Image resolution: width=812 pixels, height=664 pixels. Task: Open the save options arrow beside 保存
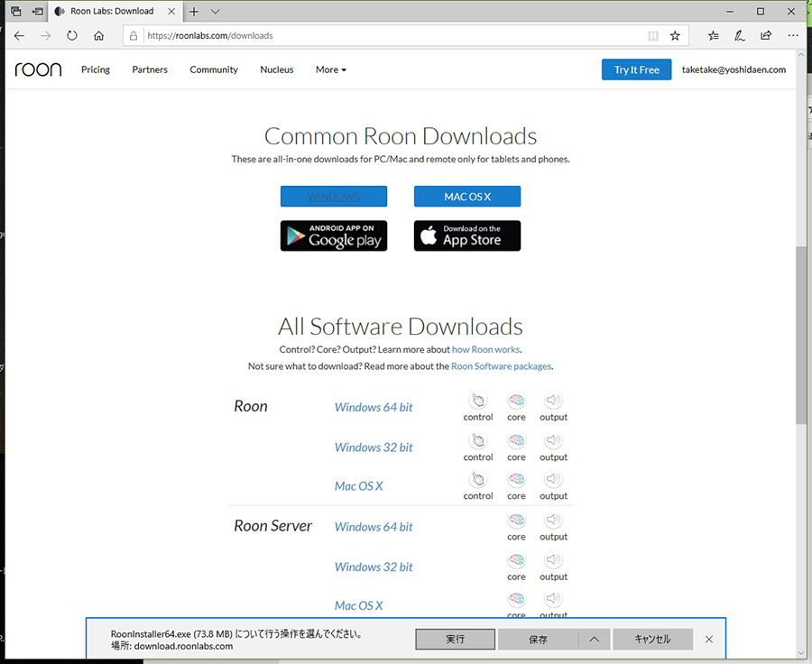(594, 639)
